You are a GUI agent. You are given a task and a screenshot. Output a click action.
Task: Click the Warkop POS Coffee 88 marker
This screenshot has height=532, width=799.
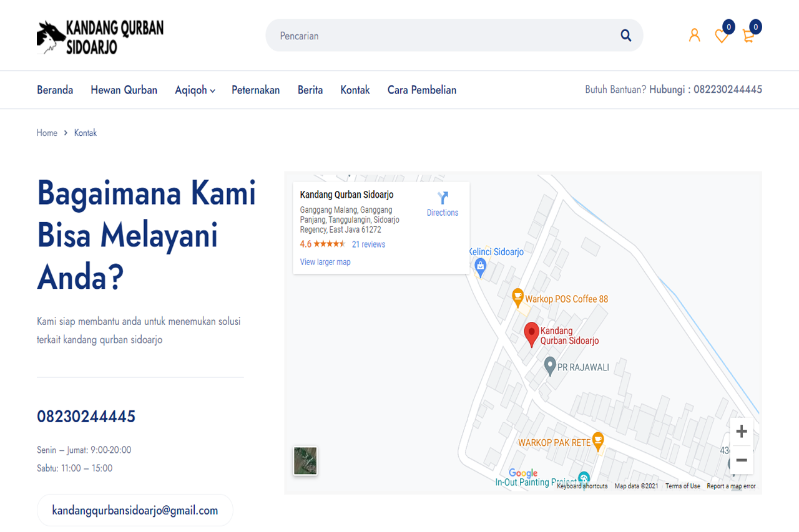517,297
